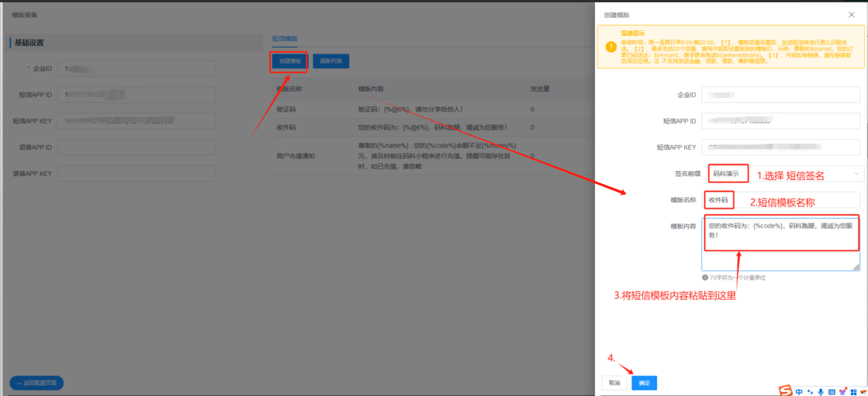Grab the 模板内容 textarea resize handle
868x396 pixels.
click(856, 267)
